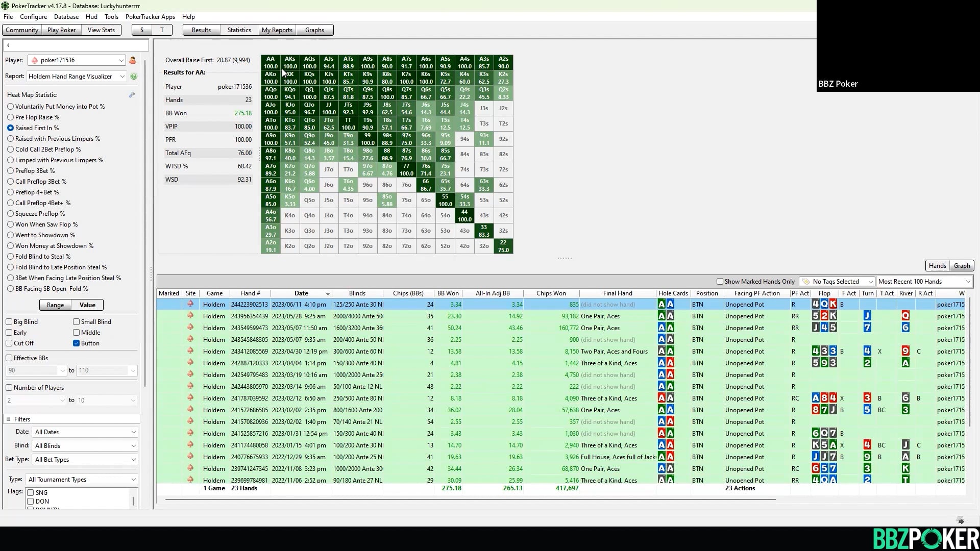Open Heat Map Statistic wrench settings
Viewport: 980px width, 551px height.
pyautogui.click(x=132, y=95)
